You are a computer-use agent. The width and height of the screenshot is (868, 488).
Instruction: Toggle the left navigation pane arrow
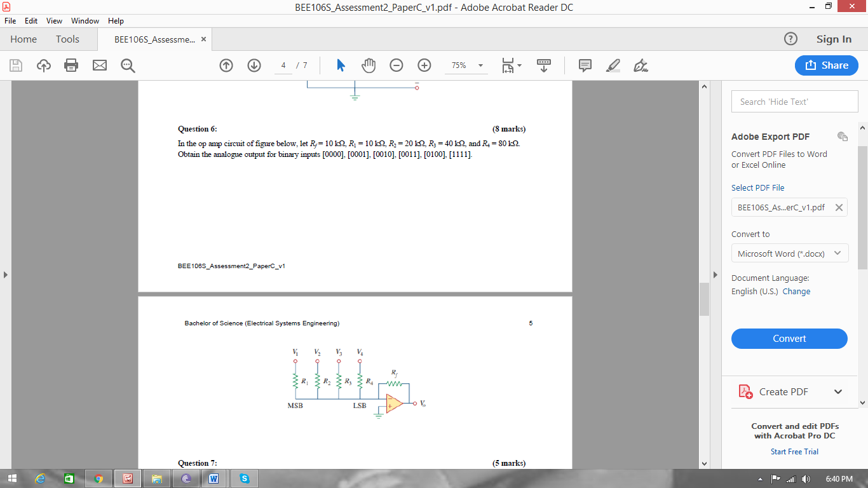[x=5, y=274]
